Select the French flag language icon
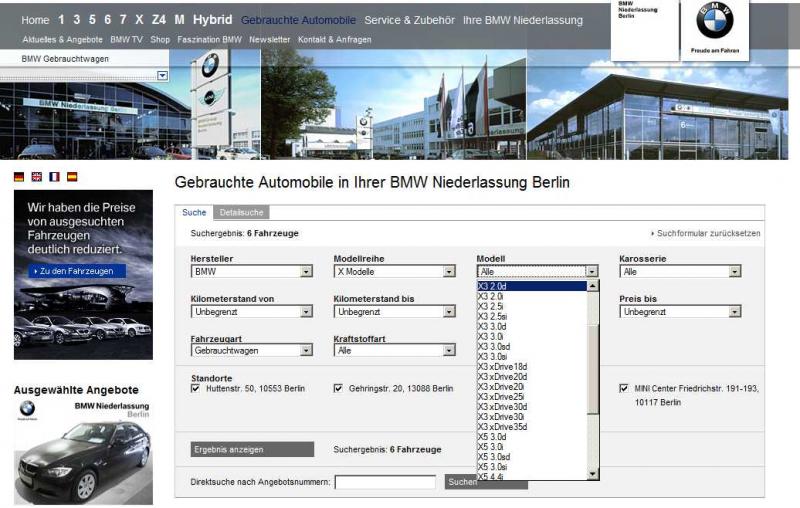Screen dimensions: 800x508 [54, 177]
